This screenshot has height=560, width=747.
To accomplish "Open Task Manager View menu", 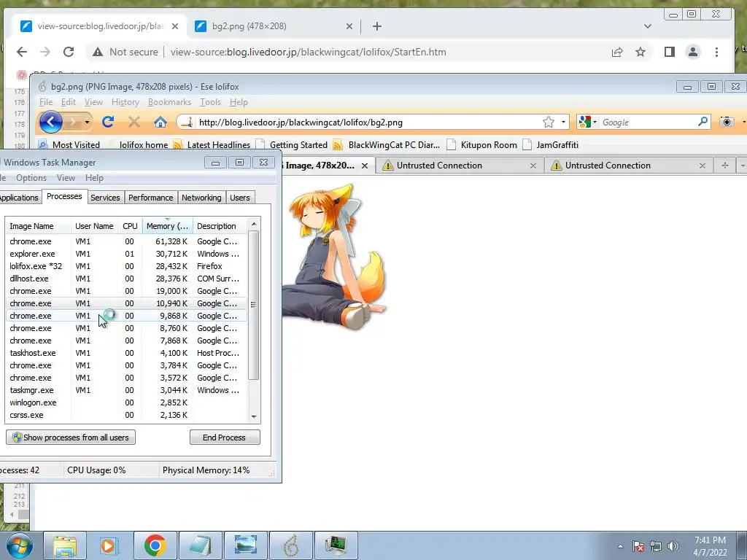I will 66,178.
